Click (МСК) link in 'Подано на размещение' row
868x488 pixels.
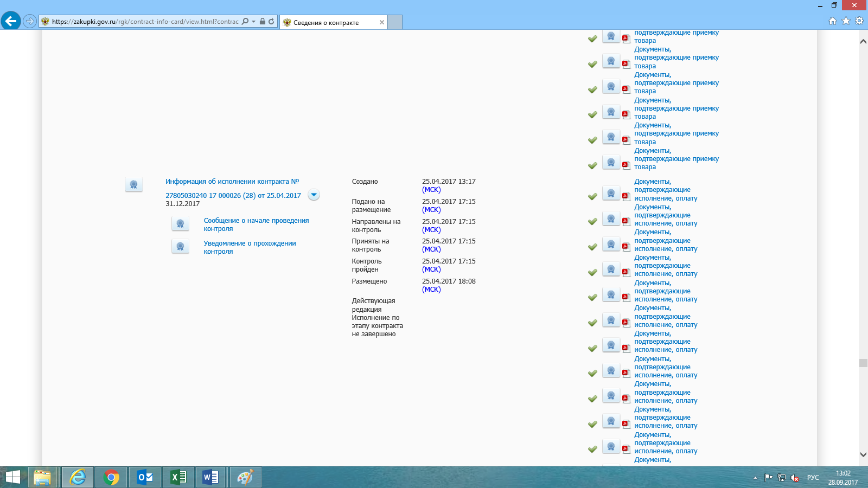[431, 210]
